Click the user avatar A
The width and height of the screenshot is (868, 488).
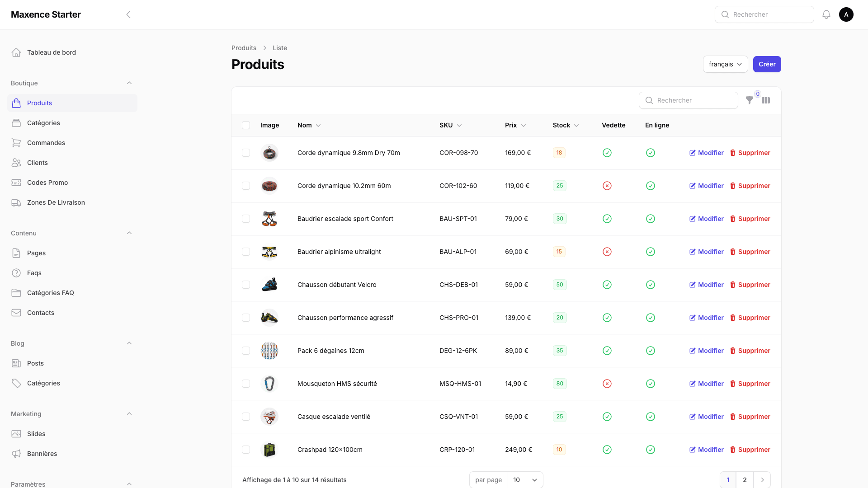click(x=846, y=14)
